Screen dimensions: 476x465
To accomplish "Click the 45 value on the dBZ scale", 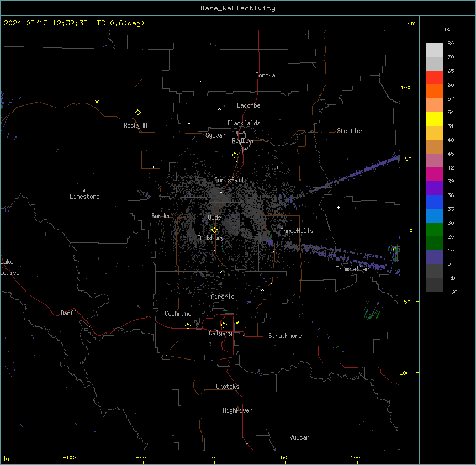I will pyautogui.click(x=451, y=154).
